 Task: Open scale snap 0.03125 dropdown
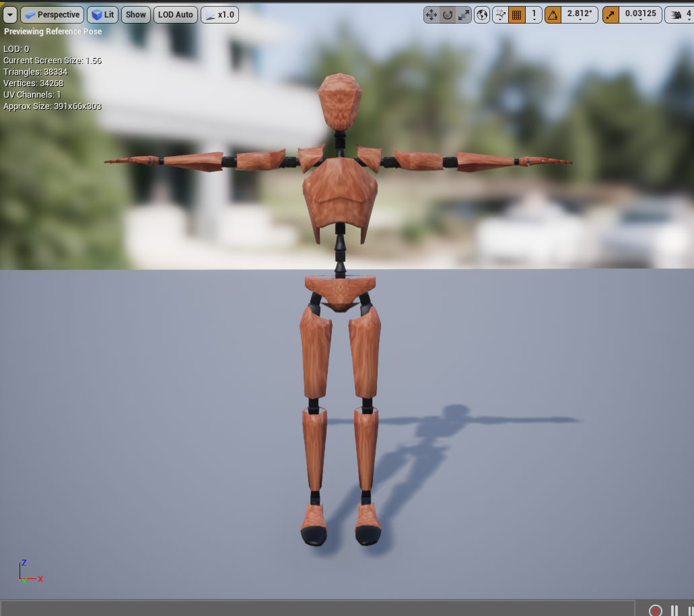[x=640, y=15]
